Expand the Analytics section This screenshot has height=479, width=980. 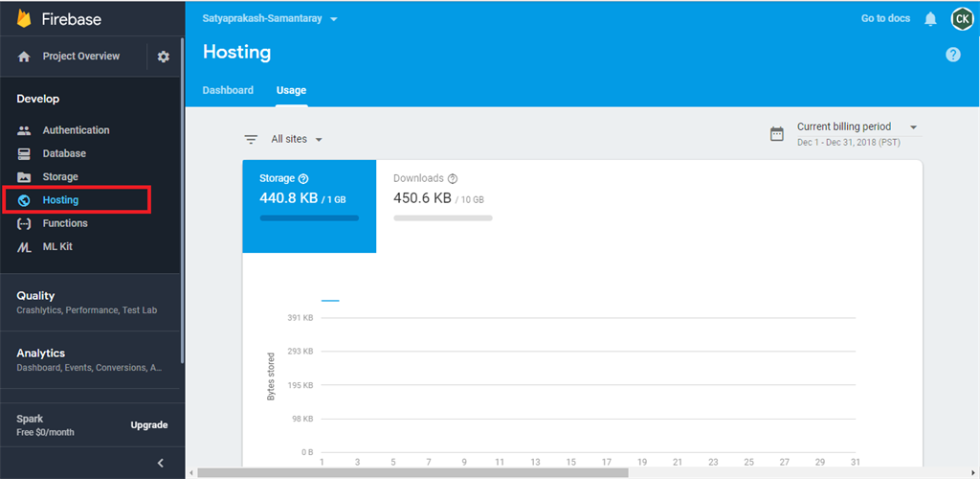click(91, 359)
